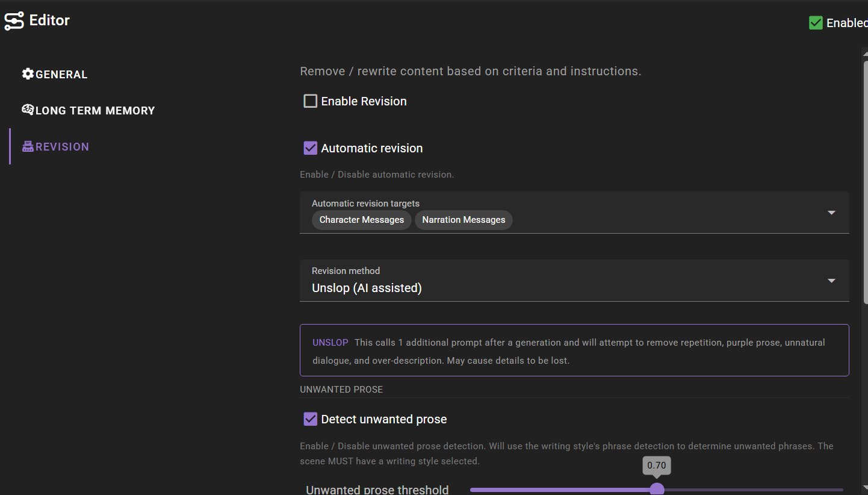Screen dimensions: 868x495
Task: Check the Enable Revision checkbox
Action: (311, 101)
